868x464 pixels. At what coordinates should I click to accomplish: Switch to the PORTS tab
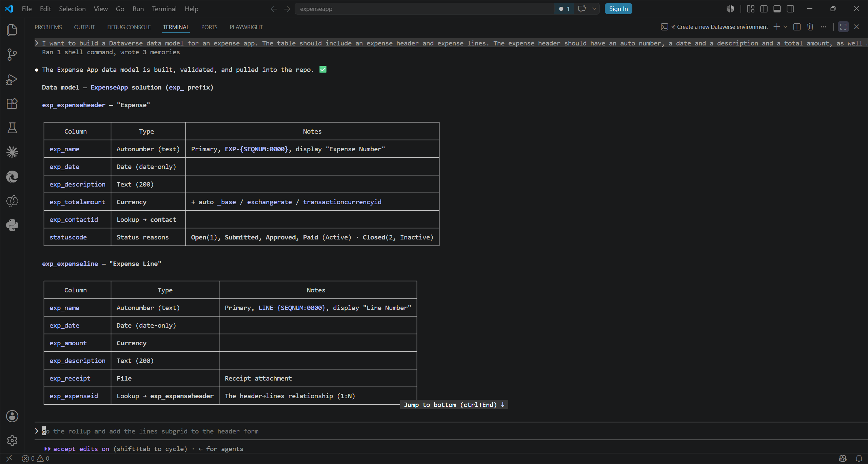[209, 27]
